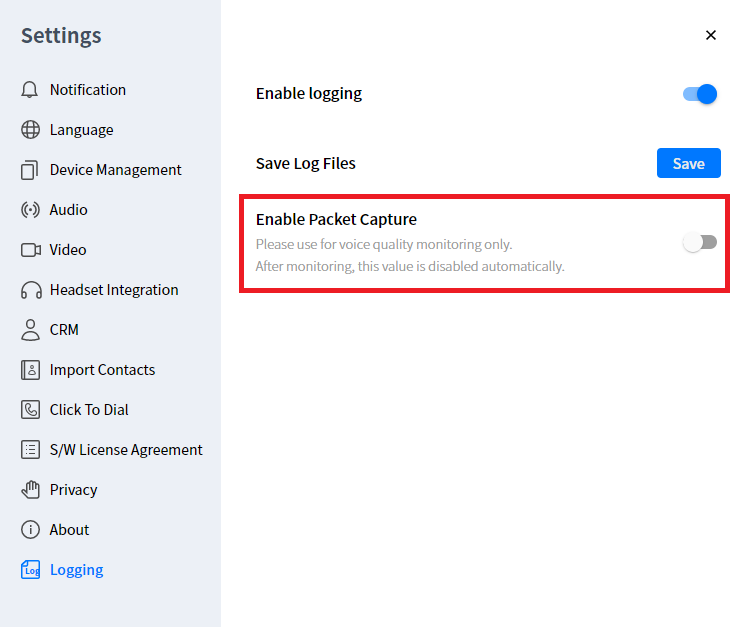Click the About info icon
Viewport: 738px width, 627px height.
[30, 530]
